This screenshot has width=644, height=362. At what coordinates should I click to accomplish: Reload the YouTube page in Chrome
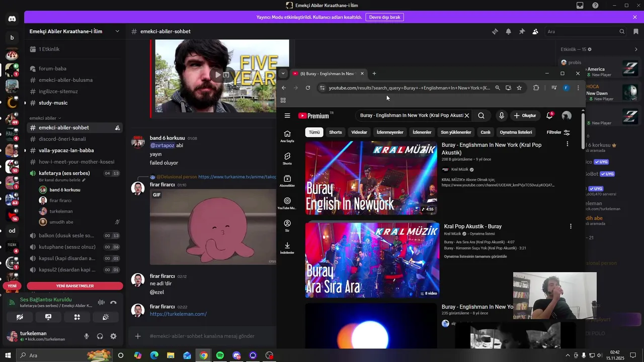click(308, 88)
